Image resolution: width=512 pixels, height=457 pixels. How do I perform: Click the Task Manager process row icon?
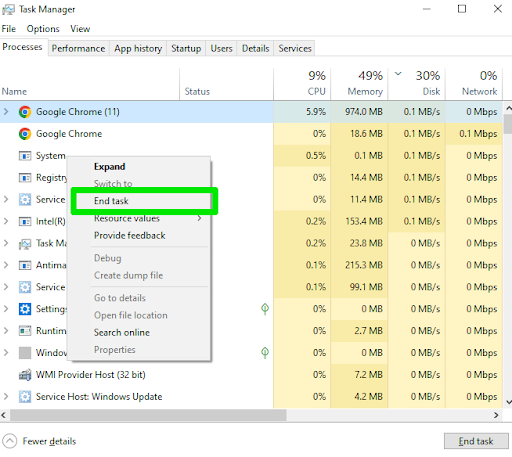(25, 244)
